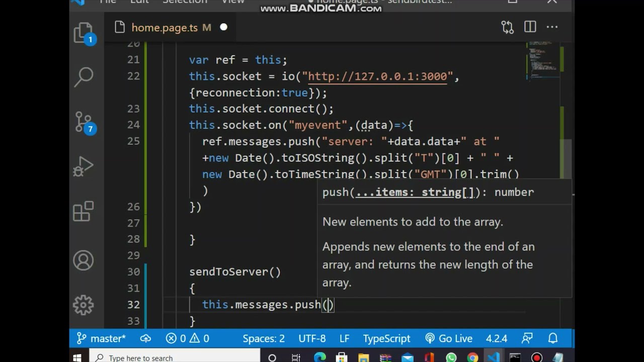Viewport: 644px width, 362px height.
Task: Open http://127.0.0.1:3000 link in code
Action: tap(377, 76)
